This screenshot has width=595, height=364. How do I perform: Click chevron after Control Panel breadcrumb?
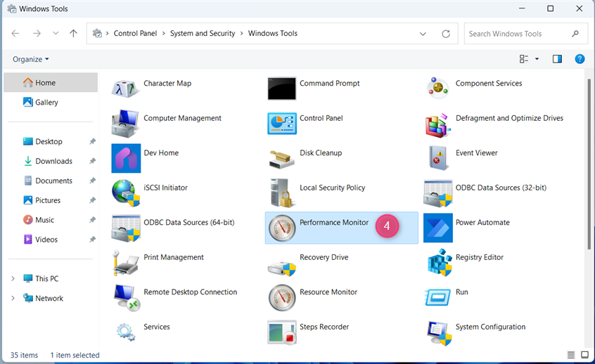164,33
